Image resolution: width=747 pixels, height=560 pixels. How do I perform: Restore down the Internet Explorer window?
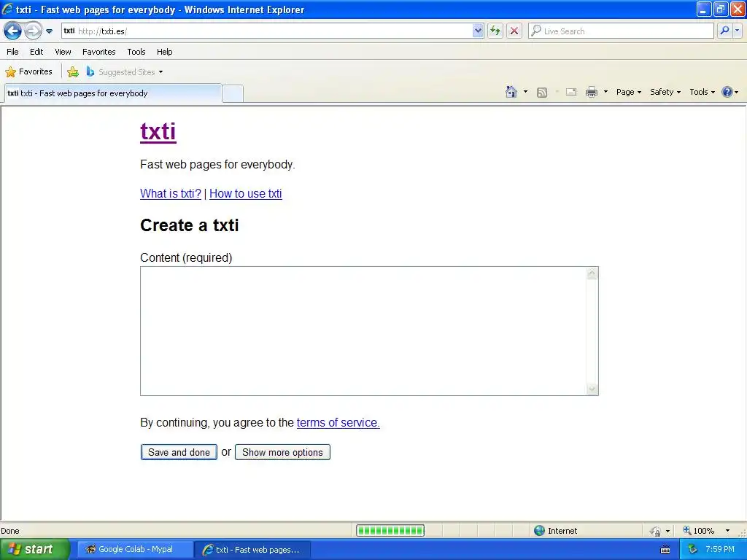pyautogui.click(x=721, y=9)
